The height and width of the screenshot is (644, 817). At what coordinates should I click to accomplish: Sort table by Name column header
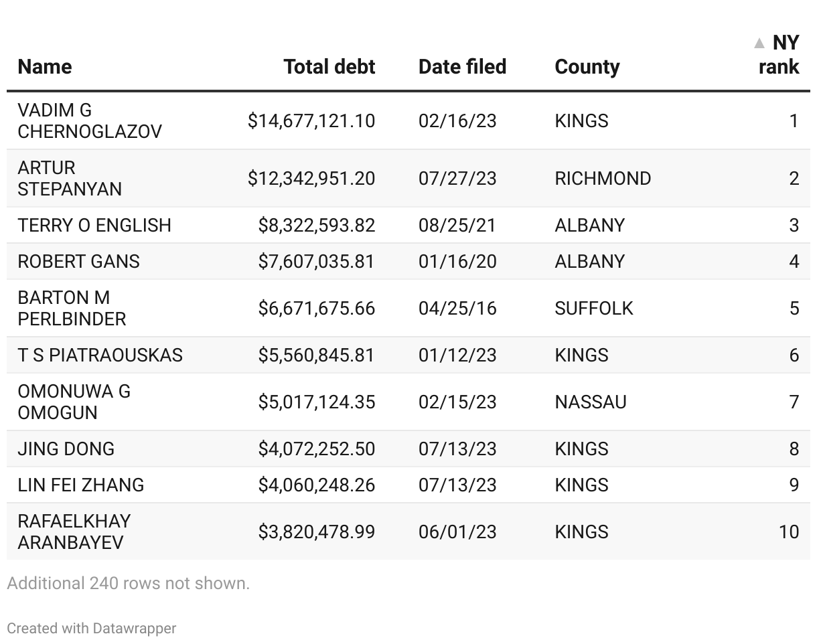point(45,67)
